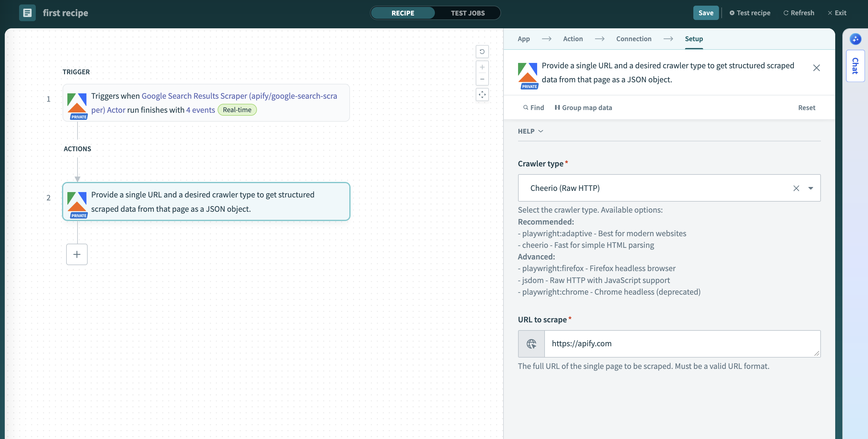Viewport: 868px width, 439px height.
Task: Go to the Connection setup step
Action: click(633, 39)
